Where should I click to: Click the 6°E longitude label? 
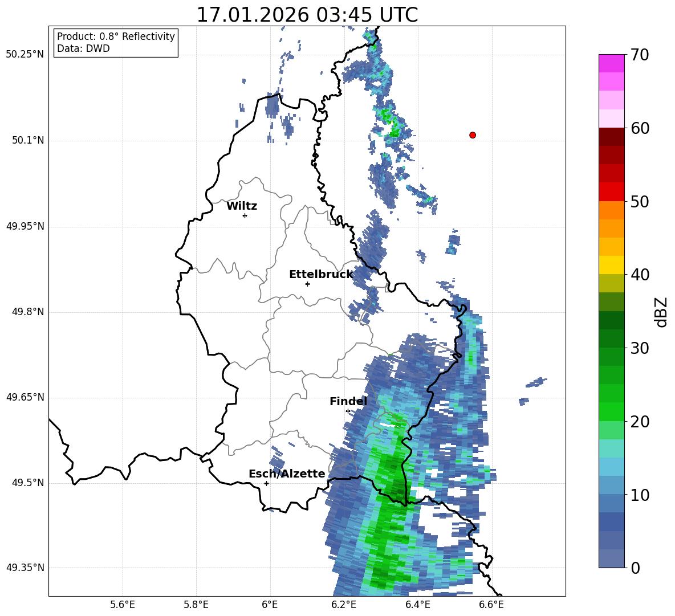pyautogui.click(x=270, y=605)
